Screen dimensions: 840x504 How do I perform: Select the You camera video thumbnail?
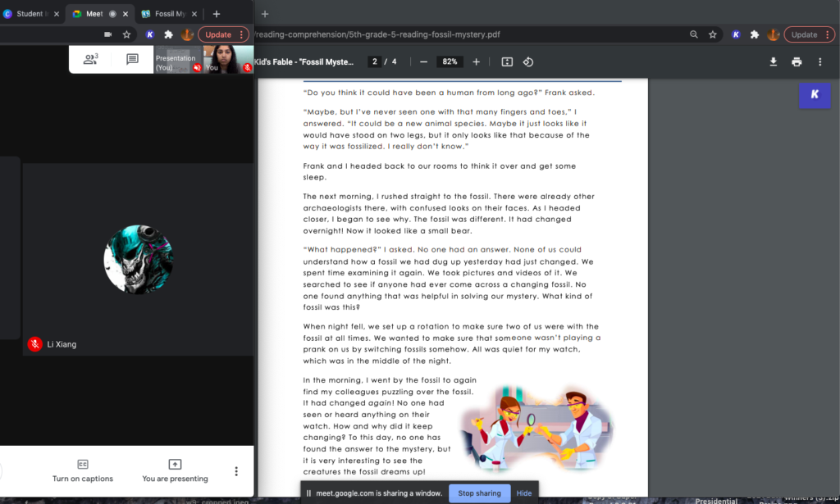tap(229, 59)
